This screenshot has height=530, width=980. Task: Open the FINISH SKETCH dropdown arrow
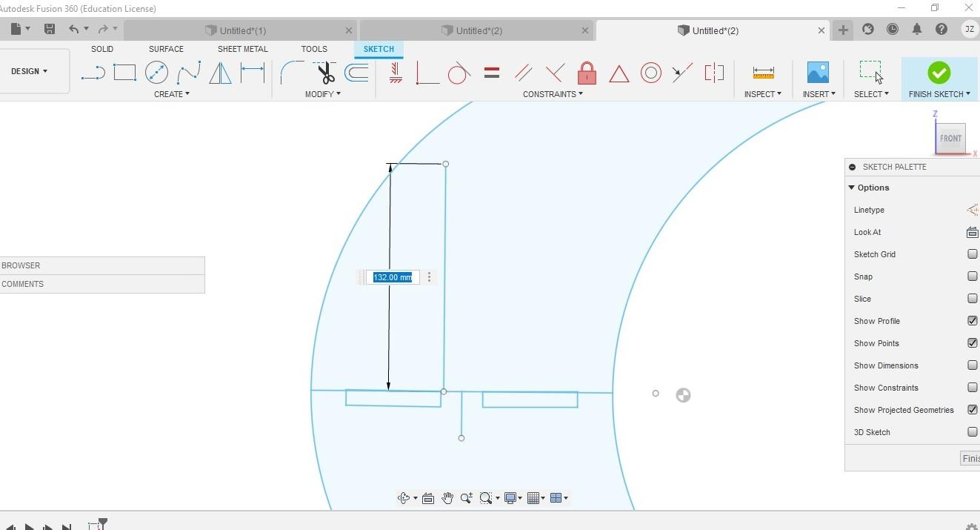[968, 94]
